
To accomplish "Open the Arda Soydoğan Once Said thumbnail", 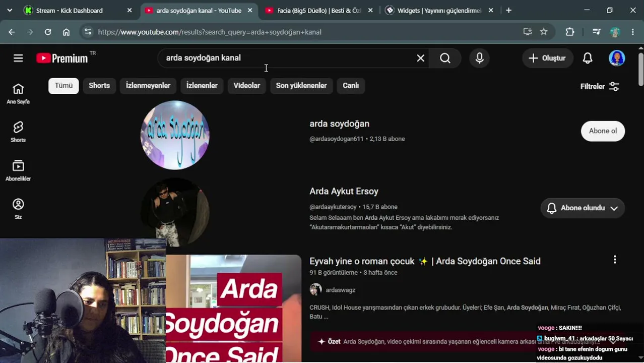I will coord(233,309).
